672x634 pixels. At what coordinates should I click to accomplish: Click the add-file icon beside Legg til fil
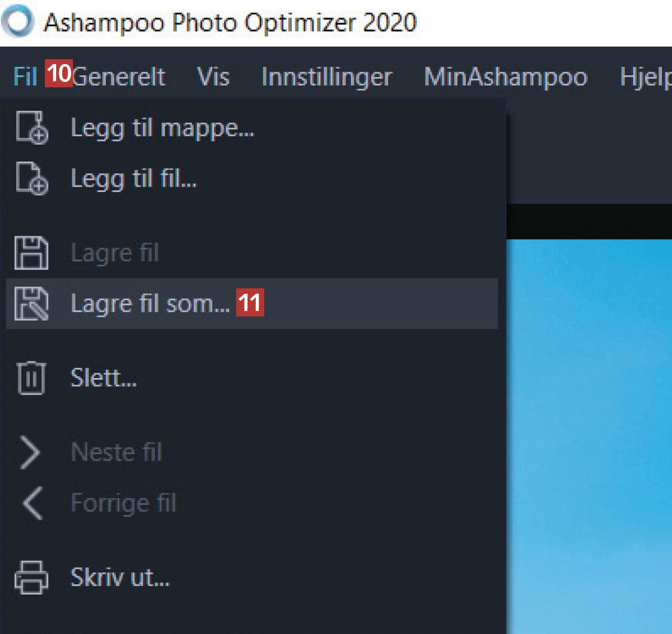(x=31, y=179)
